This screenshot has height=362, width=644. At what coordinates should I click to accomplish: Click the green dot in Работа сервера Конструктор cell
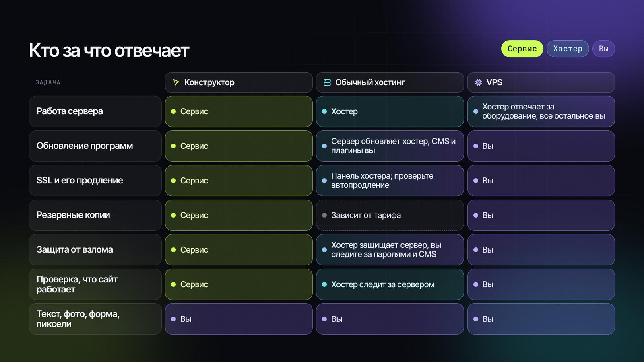(173, 111)
